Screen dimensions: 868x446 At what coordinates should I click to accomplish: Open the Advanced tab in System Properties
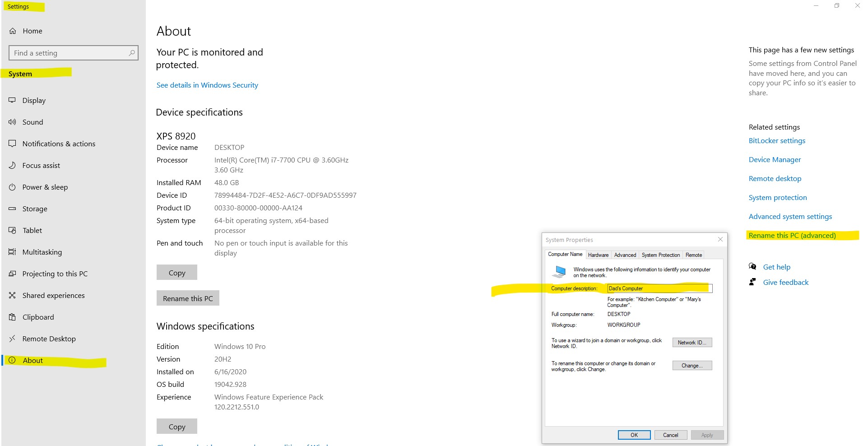[x=625, y=255]
